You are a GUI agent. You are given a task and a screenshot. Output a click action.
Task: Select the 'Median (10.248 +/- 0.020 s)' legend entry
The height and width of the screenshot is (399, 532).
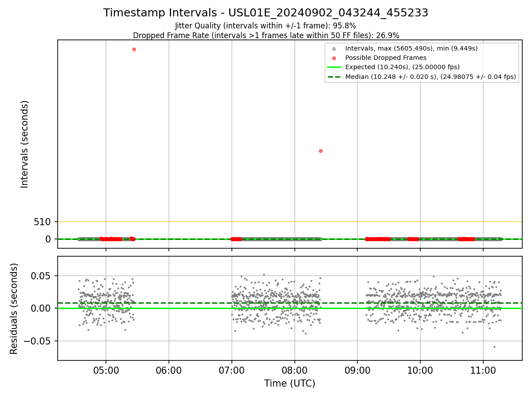(430, 77)
